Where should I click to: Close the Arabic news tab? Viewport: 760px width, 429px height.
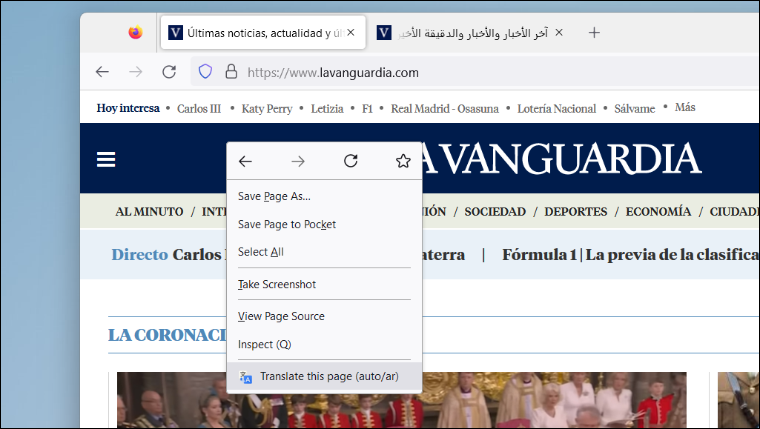(559, 32)
